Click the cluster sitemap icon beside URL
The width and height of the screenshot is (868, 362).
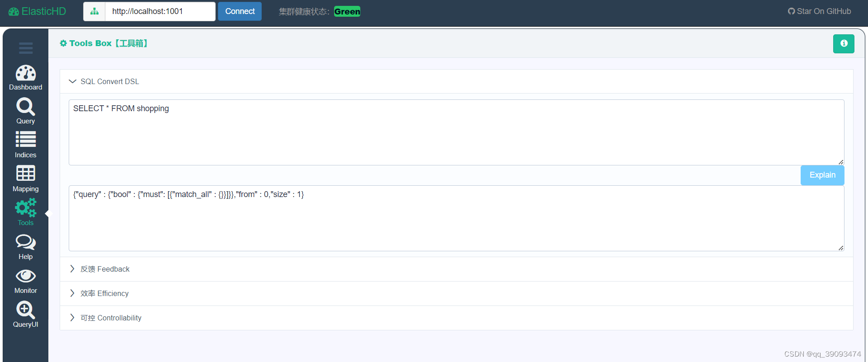tap(94, 12)
